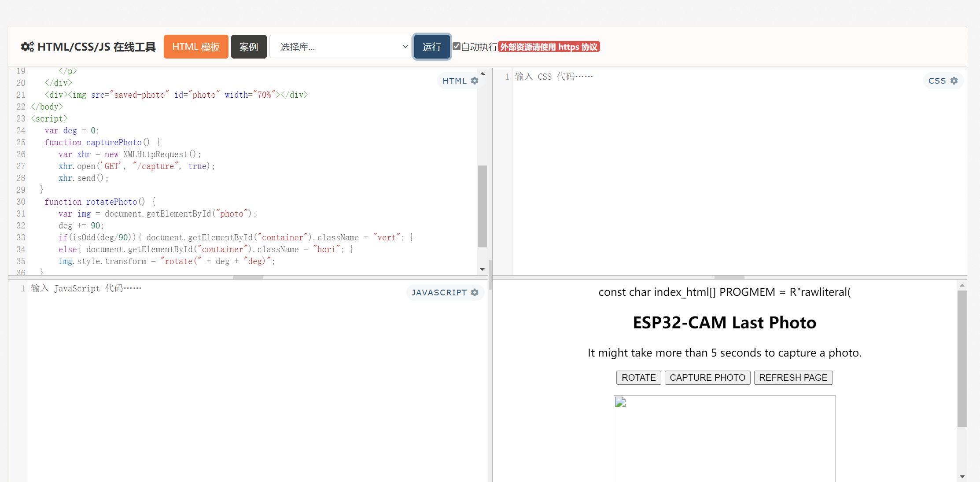Click the HTML editor vertical scrollbar thumb
The image size is (980, 482).
click(483, 206)
